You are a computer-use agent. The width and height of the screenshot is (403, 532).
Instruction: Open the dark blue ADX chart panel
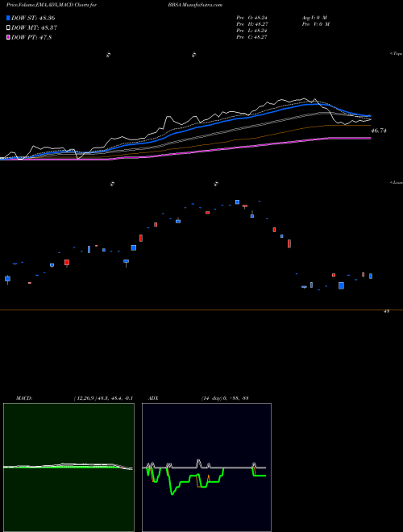pos(206,468)
